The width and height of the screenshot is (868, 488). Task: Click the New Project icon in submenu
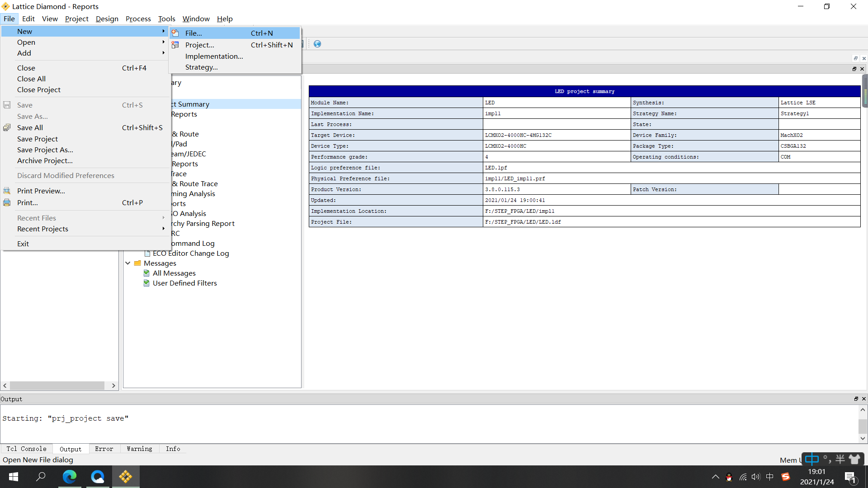point(175,45)
